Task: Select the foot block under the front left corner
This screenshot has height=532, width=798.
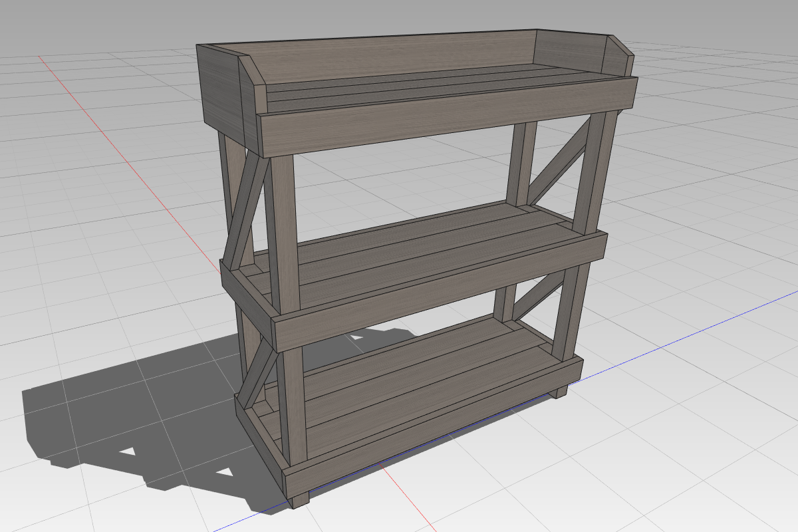Action: tap(300, 499)
